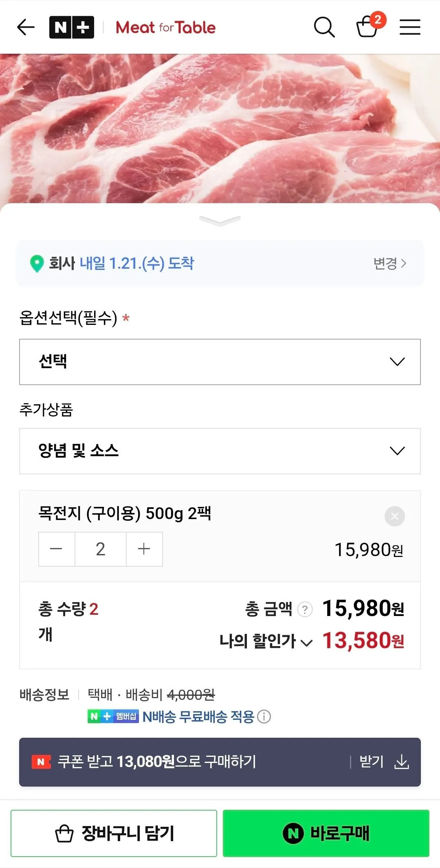This screenshot has height=868, width=440.
Task: Tap 변경 to change delivery address
Action: tap(389, 263)
